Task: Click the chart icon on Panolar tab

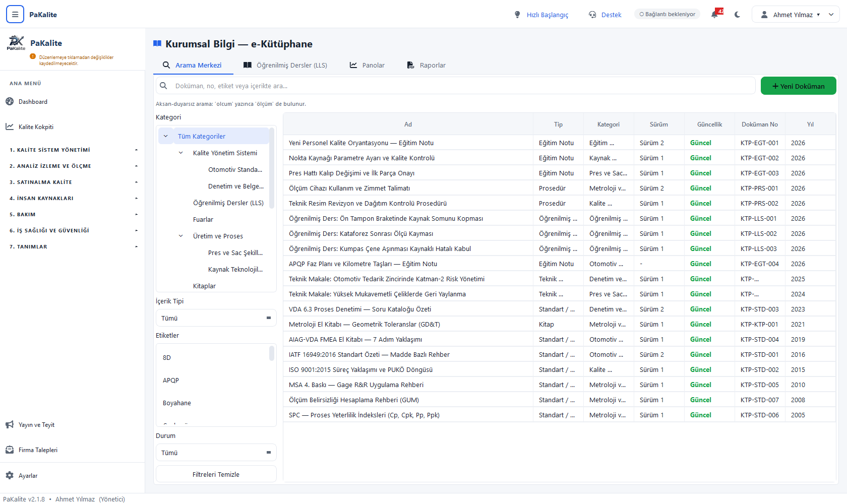Action: click(353, 65)
